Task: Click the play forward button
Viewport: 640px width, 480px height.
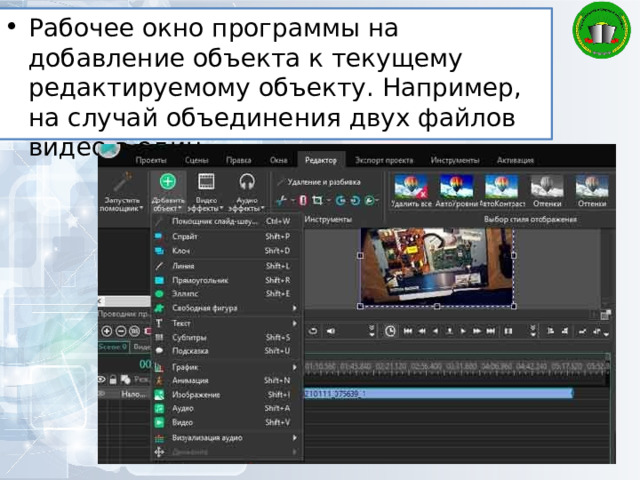Action: 463,331
